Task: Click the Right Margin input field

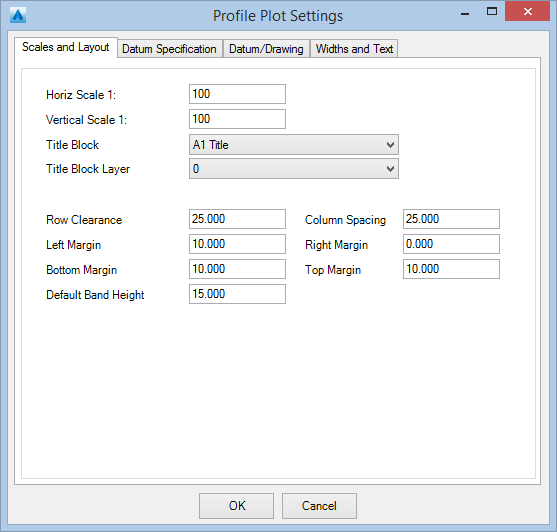Action: [451, 244]
